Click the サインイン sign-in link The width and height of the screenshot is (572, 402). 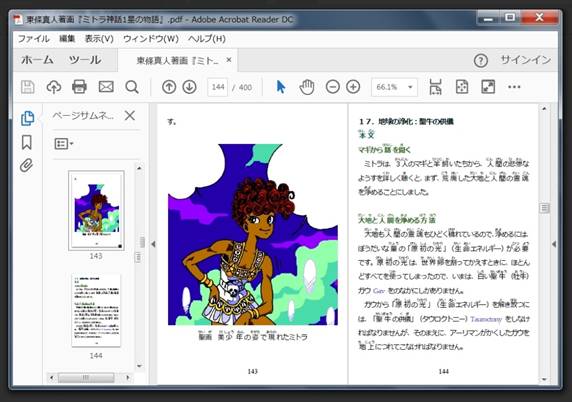525,60
